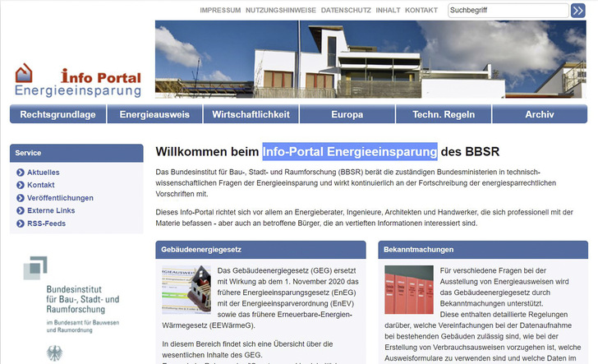
Task: Click 'im Bundesamt für Bauwesen' caption text
Action: pyautogui.click(x=83, y=322)
